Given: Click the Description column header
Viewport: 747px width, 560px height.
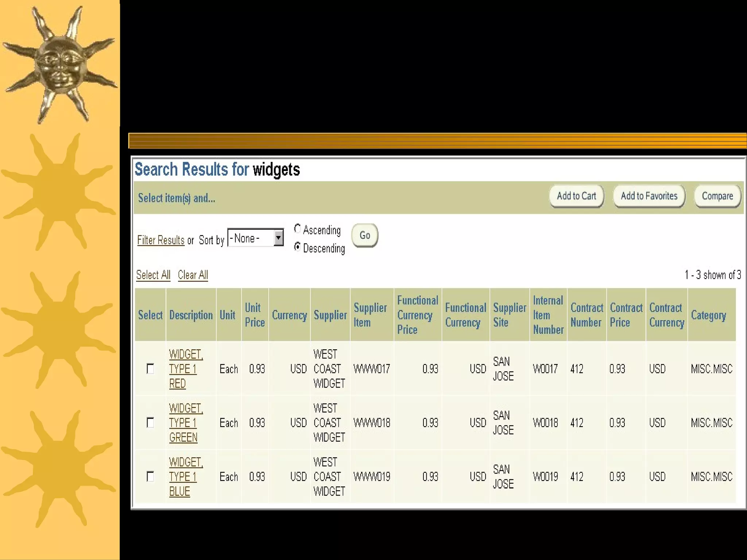Looking at the screenshot, I should [x=191, y=315].
